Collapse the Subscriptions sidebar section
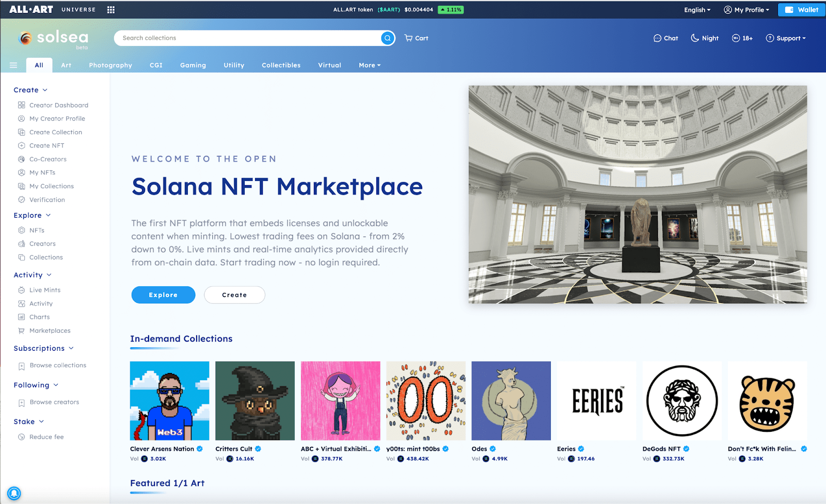 [43, 348]
